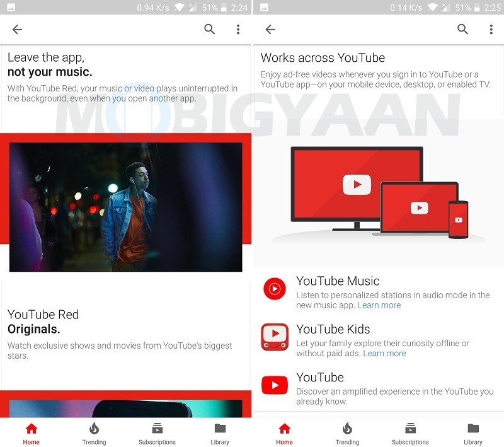Tap the back arrow on left screen
The height and width of the screenshot is (447, 504).
[17, 29]
